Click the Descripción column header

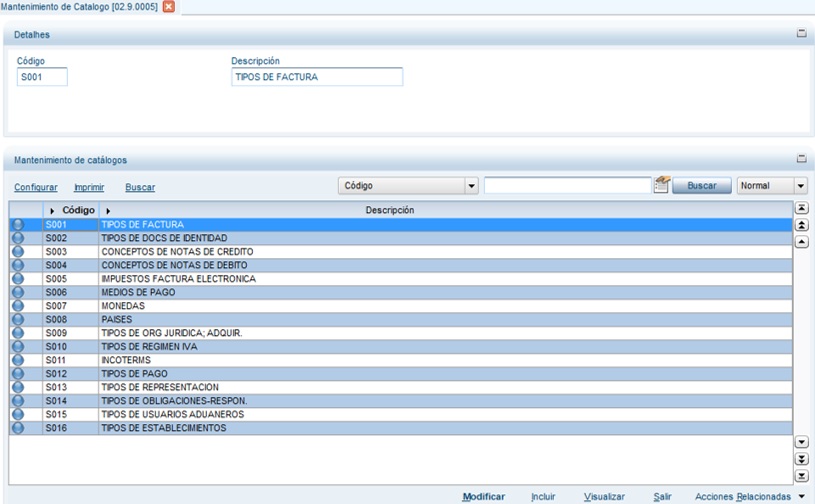point(390,210)
